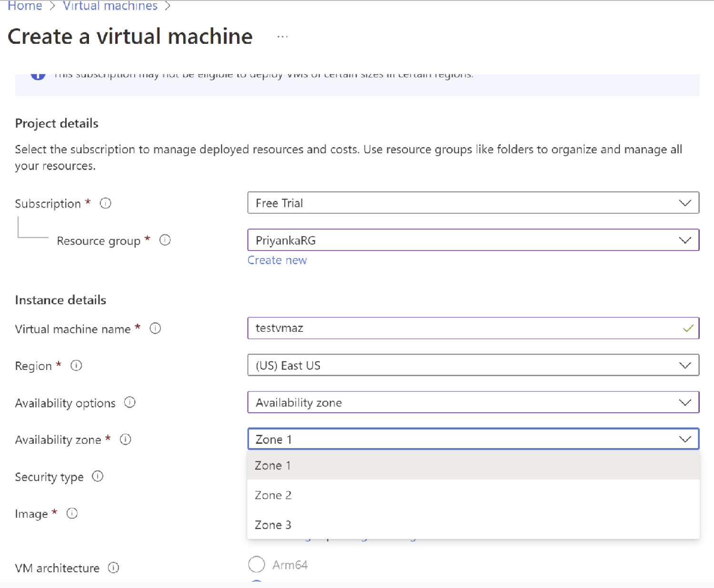Viewport: 714px width, 588px height.
Task: Show info tooltip for Security type
Action: [98, 477]
